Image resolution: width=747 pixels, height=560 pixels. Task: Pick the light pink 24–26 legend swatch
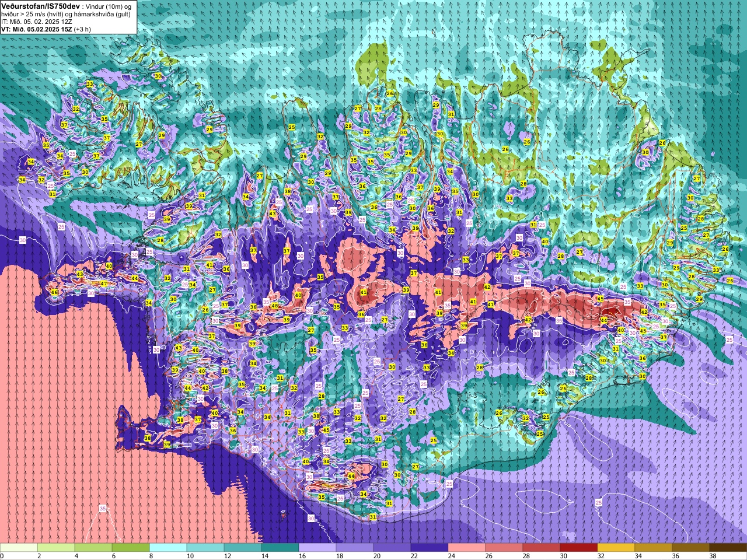[467, 548]
